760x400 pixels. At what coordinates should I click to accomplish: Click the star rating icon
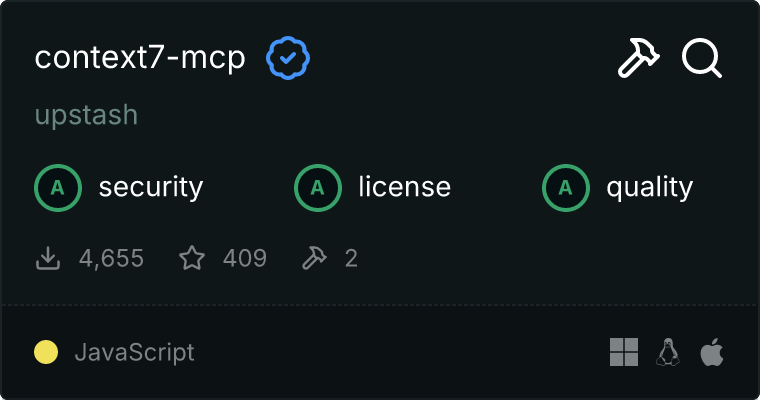[192, 257]
